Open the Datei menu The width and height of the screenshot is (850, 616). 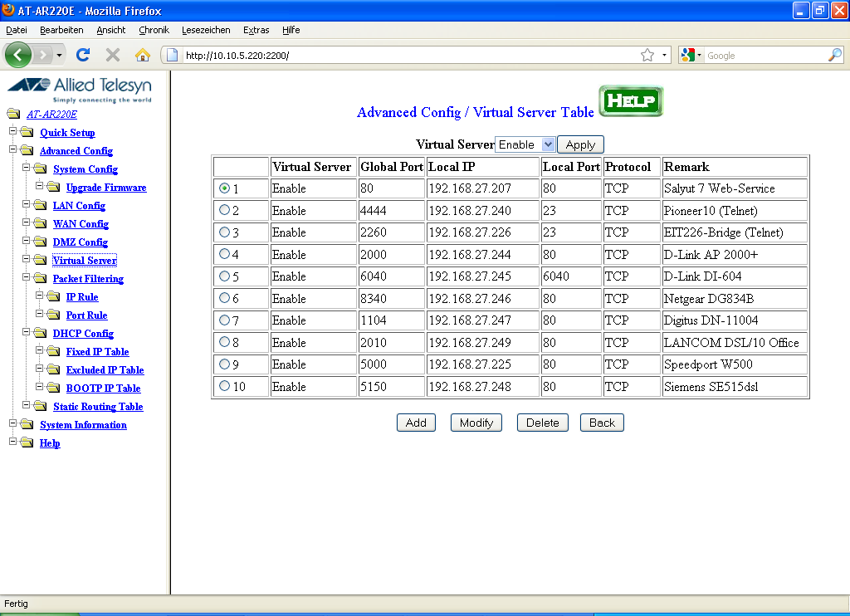tap(17, 30)
